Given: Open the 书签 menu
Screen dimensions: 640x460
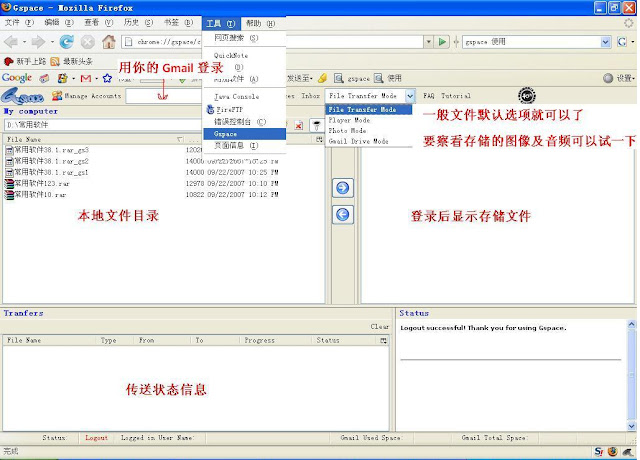Looking at the screenshot, I should (178, 23).
